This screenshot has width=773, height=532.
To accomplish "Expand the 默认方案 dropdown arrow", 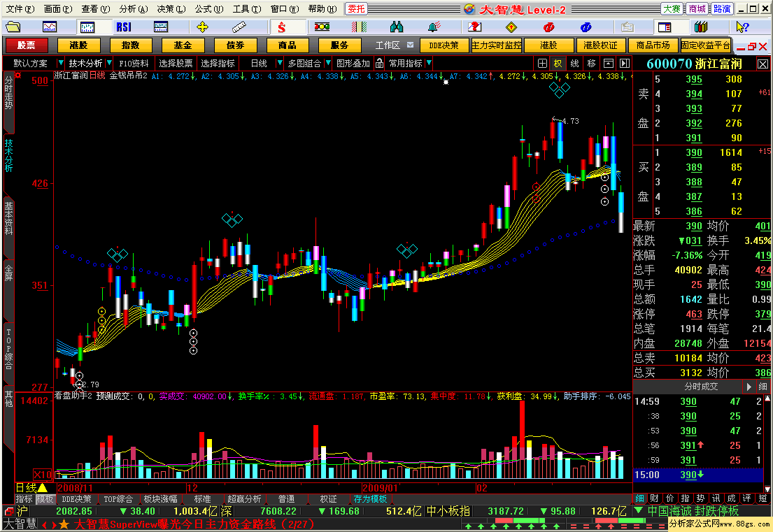I will coord(61,63).
